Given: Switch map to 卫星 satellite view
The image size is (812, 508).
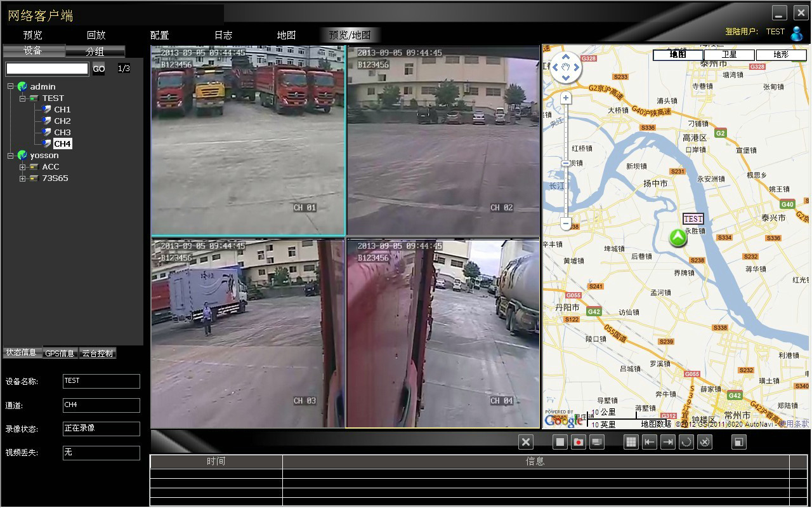Looking at the screenshot, I should pyautogui.click(x=729, y=55).
